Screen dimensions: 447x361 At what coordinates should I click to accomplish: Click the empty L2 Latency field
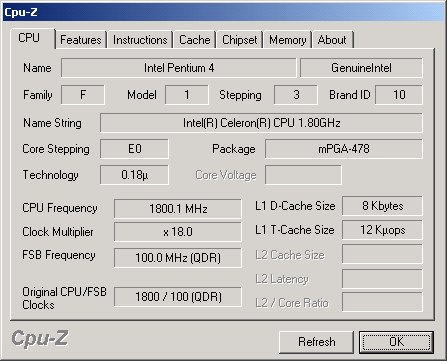(x=382, y=279)
